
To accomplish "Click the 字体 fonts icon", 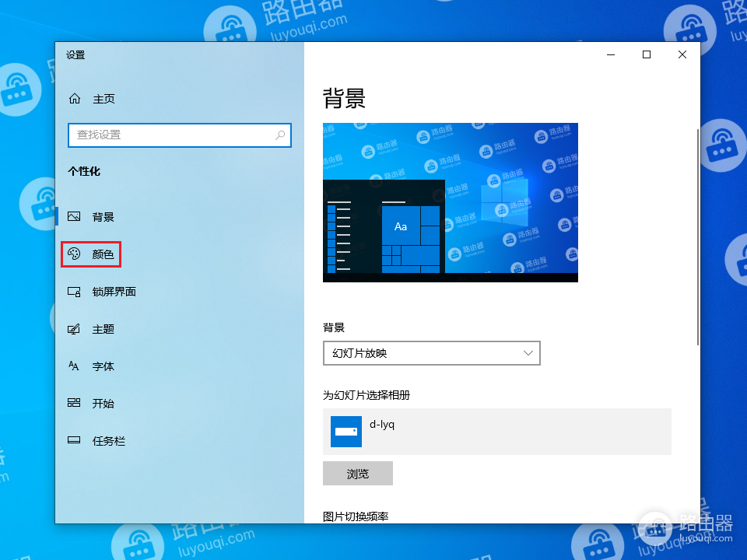I will click(74, 366).
